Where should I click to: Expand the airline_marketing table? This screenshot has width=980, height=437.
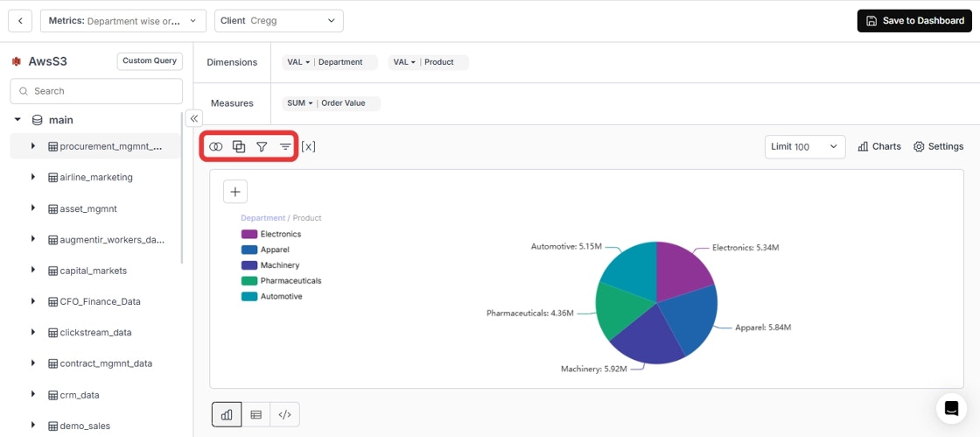click(33, 177)
